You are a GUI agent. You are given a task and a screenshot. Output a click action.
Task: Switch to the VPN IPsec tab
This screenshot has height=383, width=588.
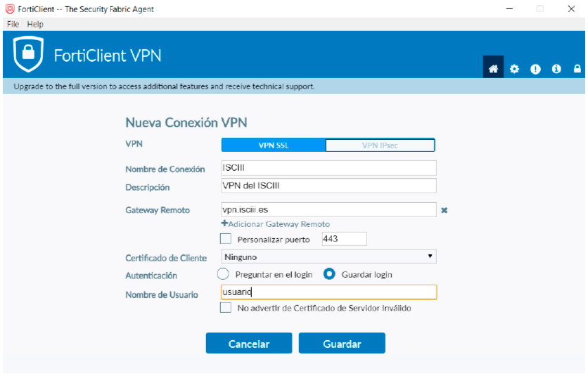[380, 145]
